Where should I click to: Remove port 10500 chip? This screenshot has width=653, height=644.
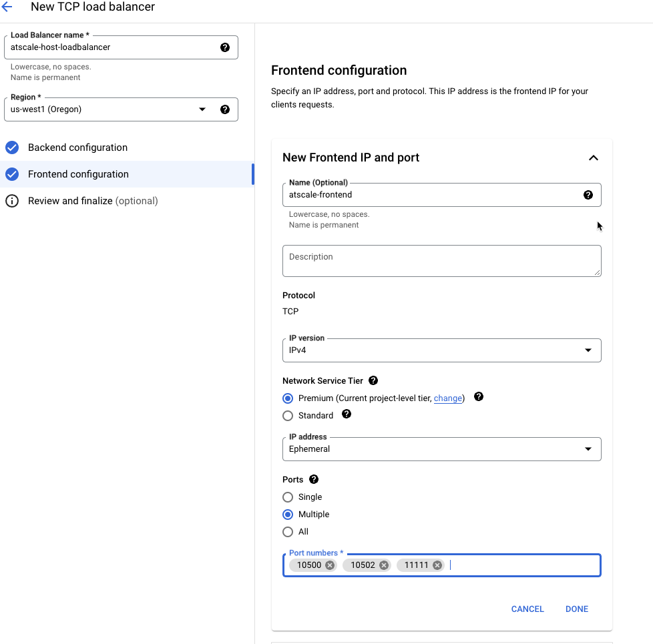click(x=330, y=565)
